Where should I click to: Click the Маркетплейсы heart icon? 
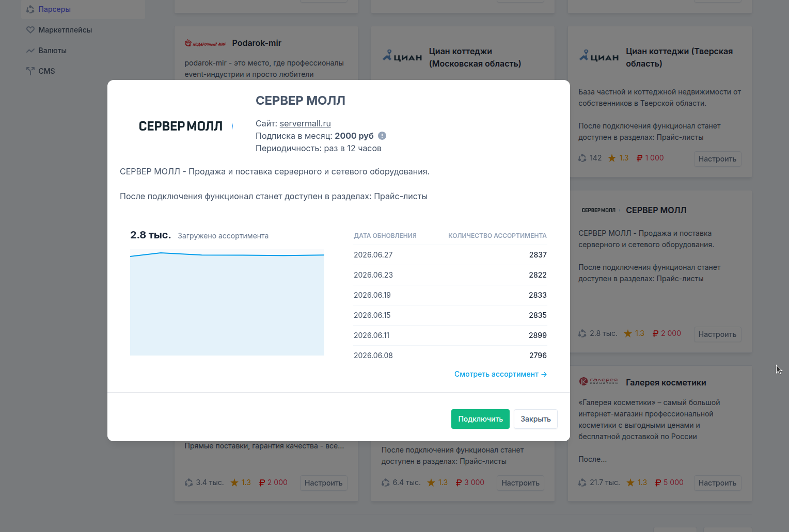coord(30,30)
